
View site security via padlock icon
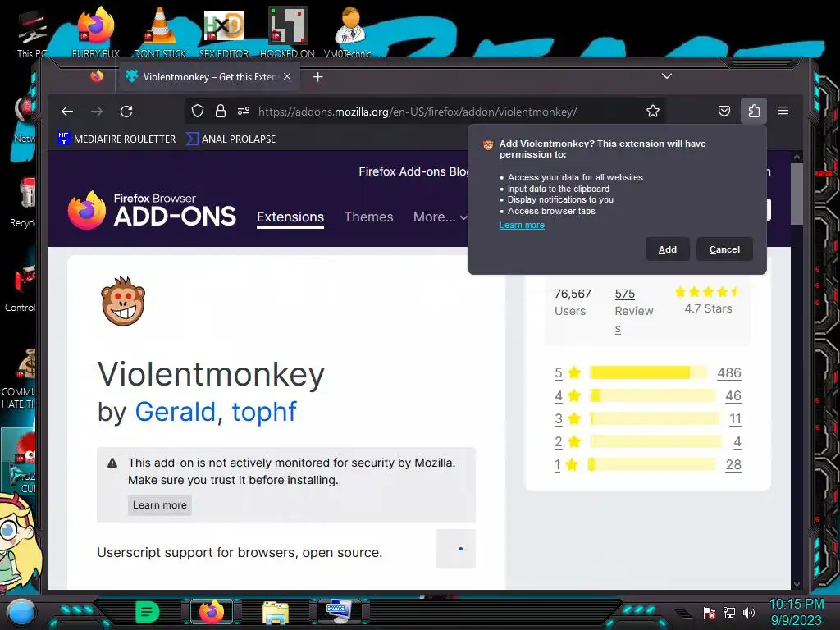(x=220, y=112)
